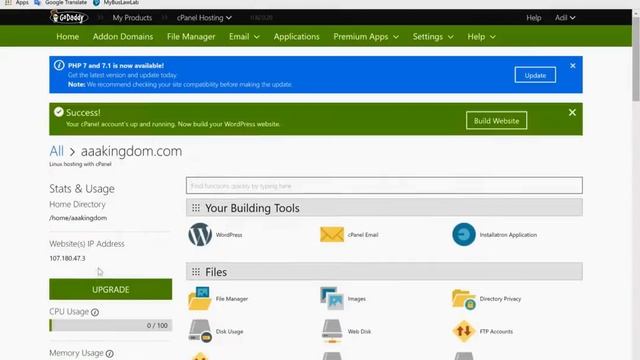Click the GoDaddy logo
This screenshot has height=360, width=640.
(x=69, y=17)
